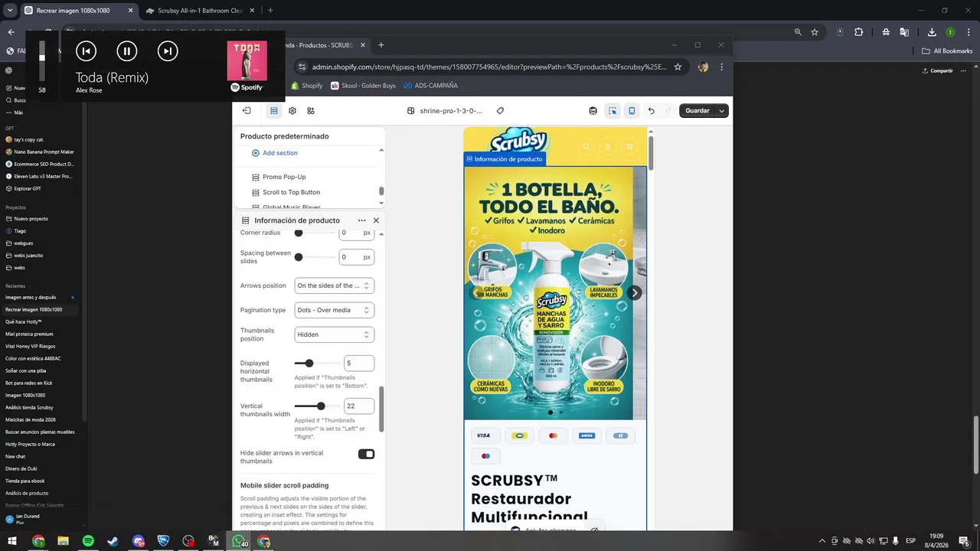Click the Amex payment badge
The height and width of the screenshot is (551, 980).
pos(586,435)
